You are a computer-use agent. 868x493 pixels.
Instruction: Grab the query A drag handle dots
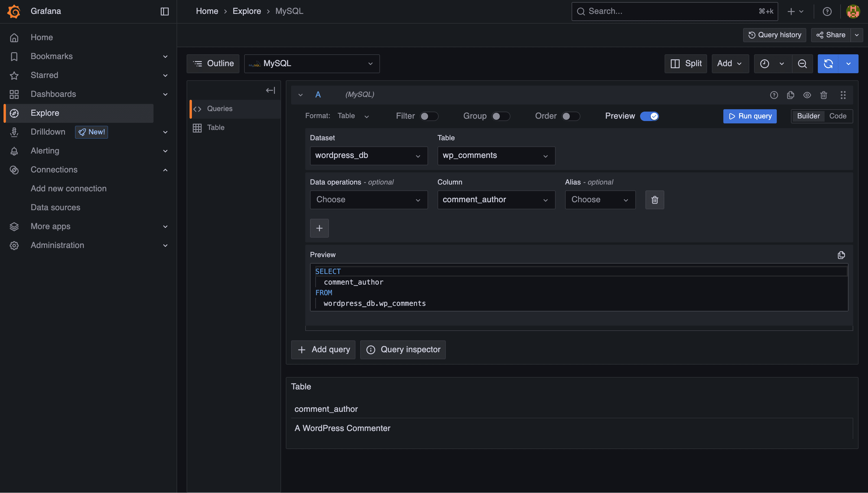[843, 95]
